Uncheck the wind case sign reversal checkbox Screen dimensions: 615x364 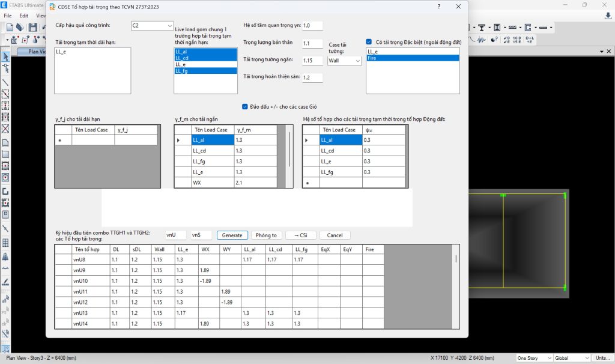(x=245, y=106)
